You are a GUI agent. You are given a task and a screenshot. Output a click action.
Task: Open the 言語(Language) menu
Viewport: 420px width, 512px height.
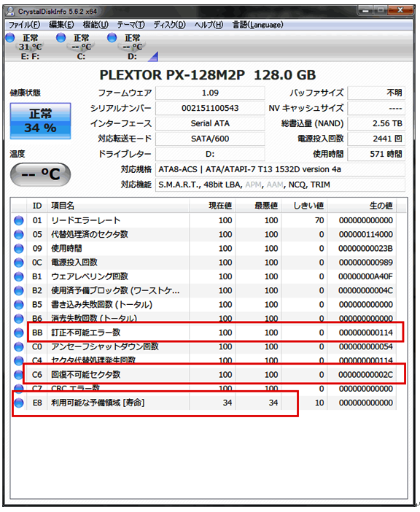[x=258, y=25]
